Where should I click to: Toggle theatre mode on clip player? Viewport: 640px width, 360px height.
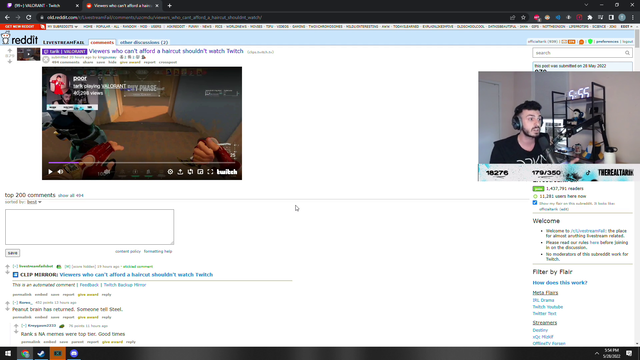click(200, 172)
